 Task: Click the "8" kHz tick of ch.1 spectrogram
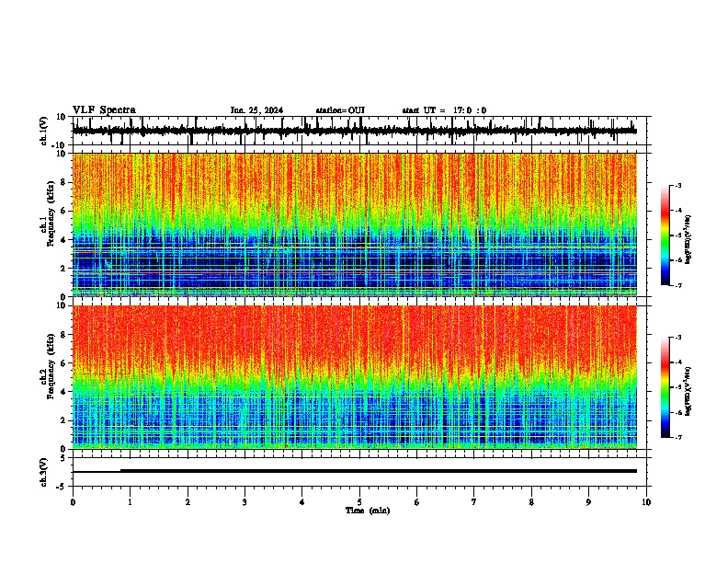64,182
